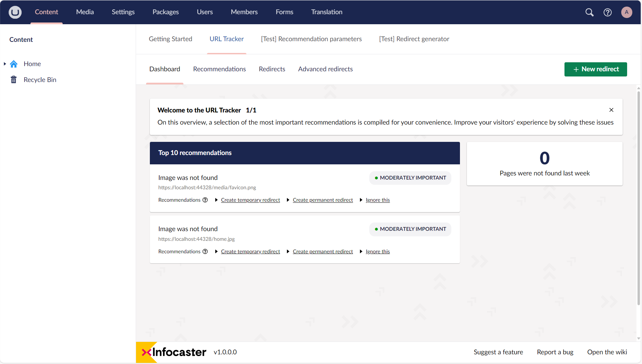Open the Media section
Image resolution: width=642 pixels, height=364 pixels.
click(x=85, y=12)
